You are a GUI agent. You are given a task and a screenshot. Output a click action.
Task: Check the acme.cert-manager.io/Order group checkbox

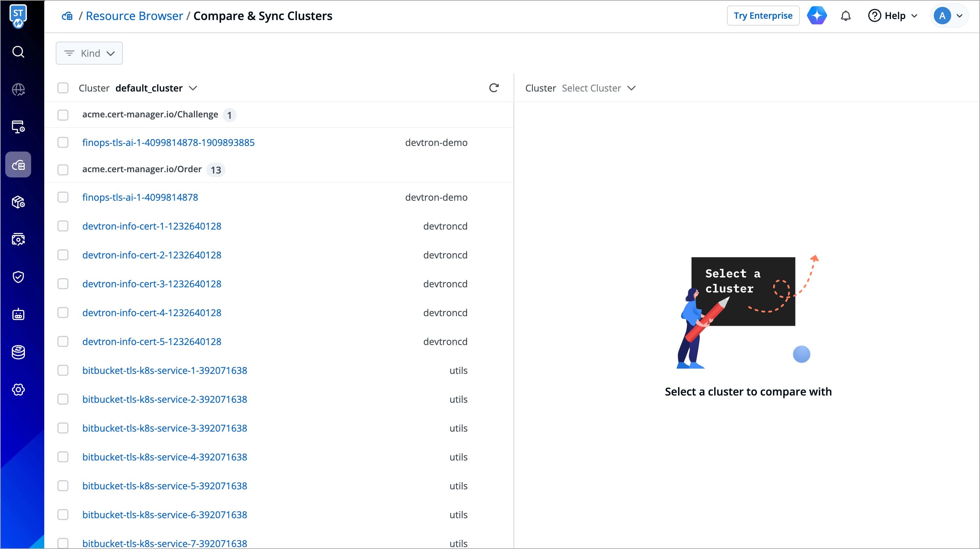click(x=63, y=170)
